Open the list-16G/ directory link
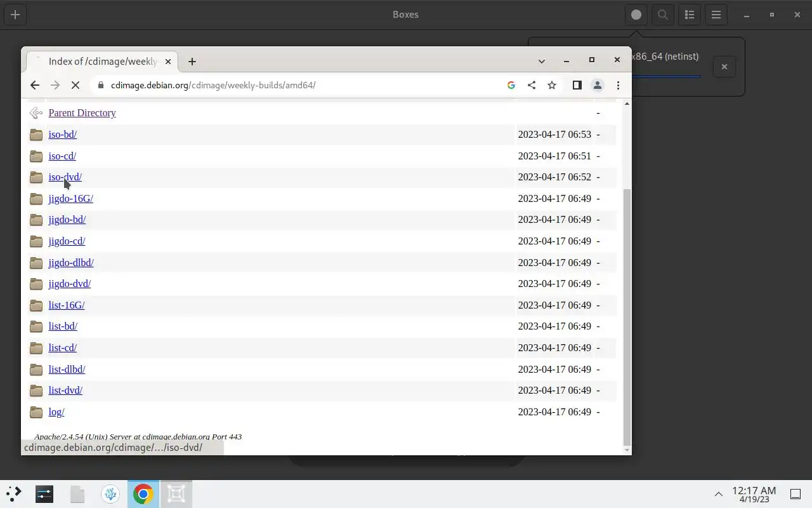The width and height of the screenshot is (812, 508). (x=66, y=305)
